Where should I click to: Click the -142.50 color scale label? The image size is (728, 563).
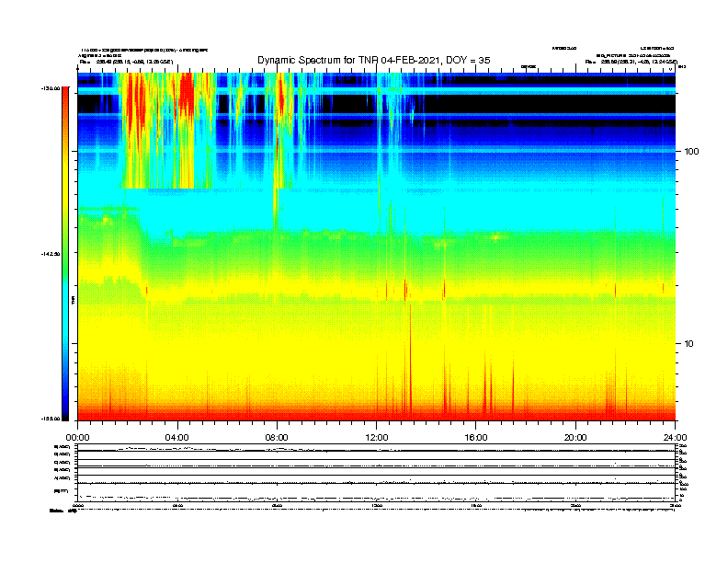point(50,254)
